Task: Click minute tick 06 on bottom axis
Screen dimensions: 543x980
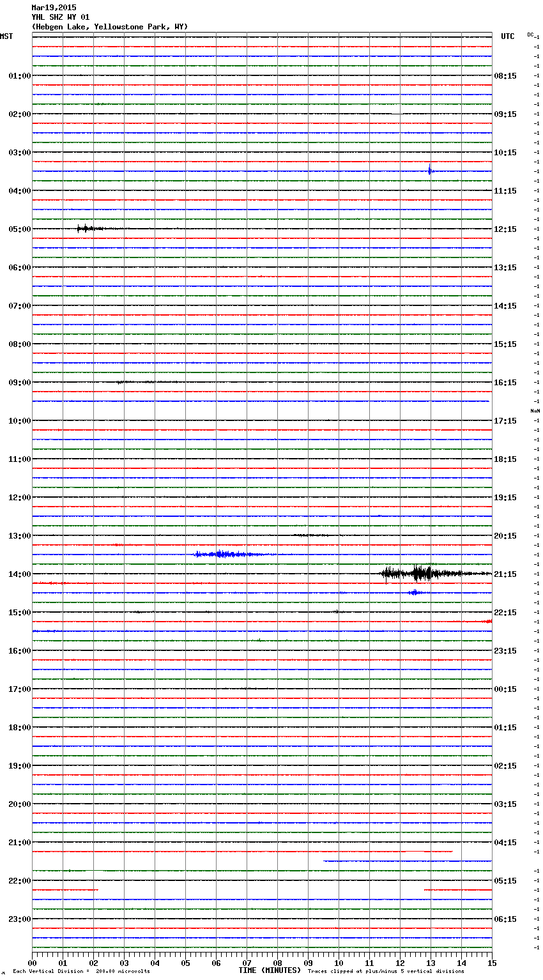Action: click(216, 963)
